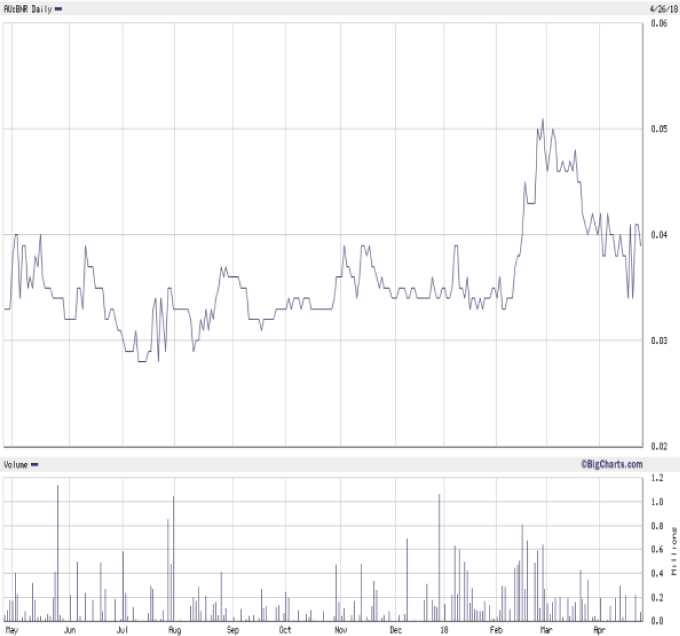The width and height of the screenshot is (680, 636).
Task: Click the 1.2 volume axis label
Action: click(x=656, y=478)
